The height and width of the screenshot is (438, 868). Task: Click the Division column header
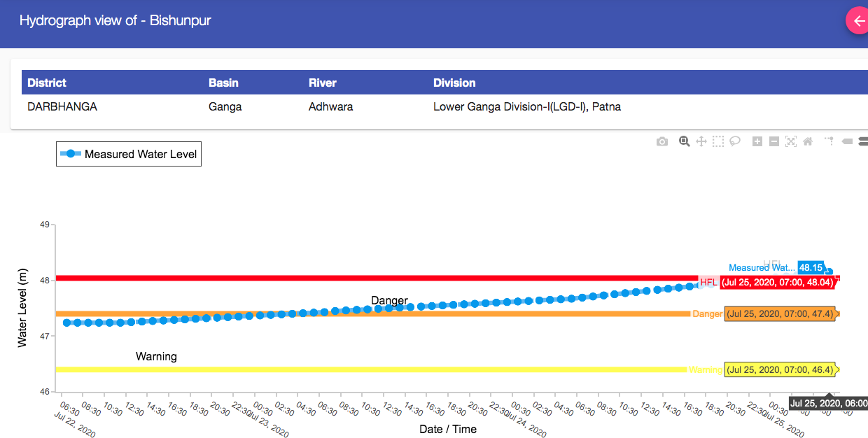click(454, 83)
